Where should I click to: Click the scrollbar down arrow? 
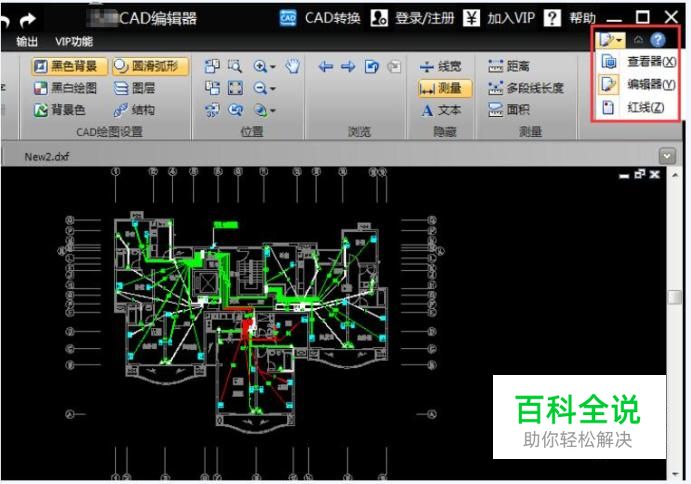[675, 474]
